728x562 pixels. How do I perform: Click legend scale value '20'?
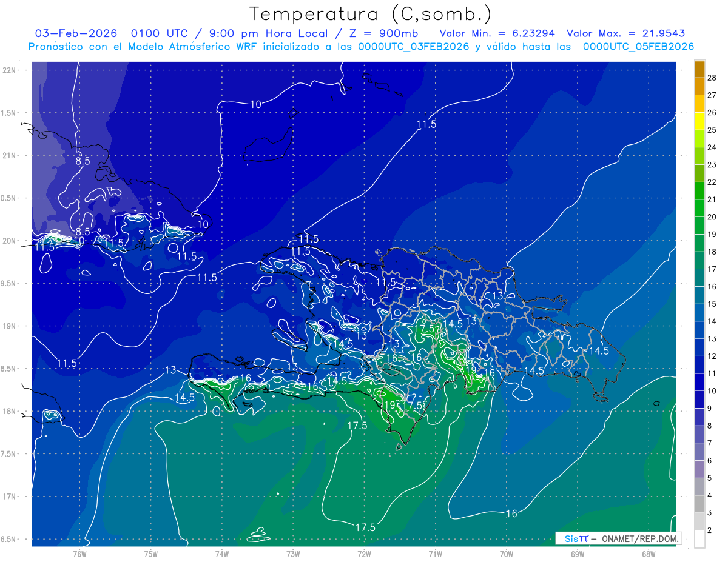pyautogui.click(x=712, y=217)
